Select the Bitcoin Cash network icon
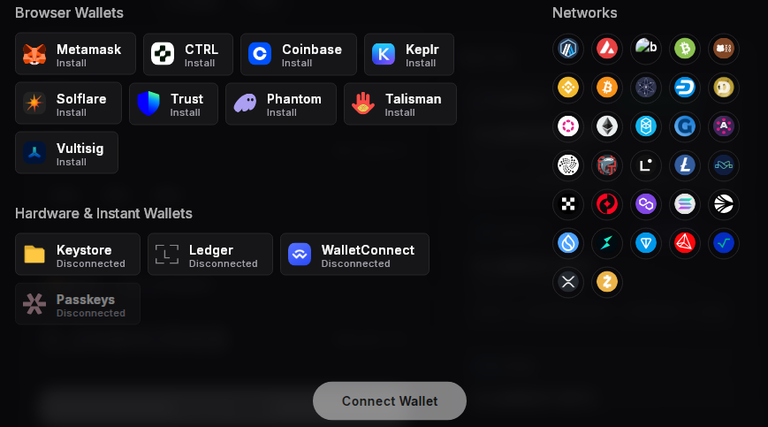768x427 pixels. pyautogui.click(x=685, y=48)
